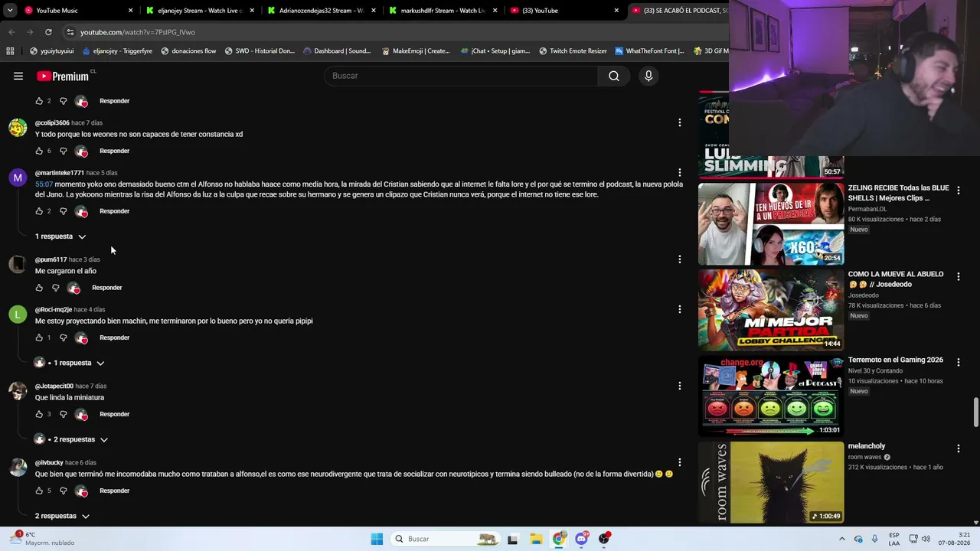This screenshot has width=980, height=551.
Task: Dislike @pum6117's comment
Action: (x=56, y=288)
